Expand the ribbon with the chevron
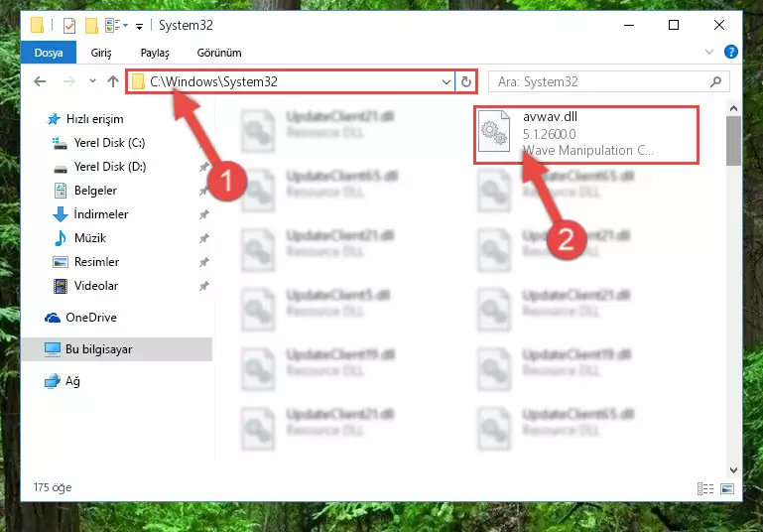 point(709,52)
